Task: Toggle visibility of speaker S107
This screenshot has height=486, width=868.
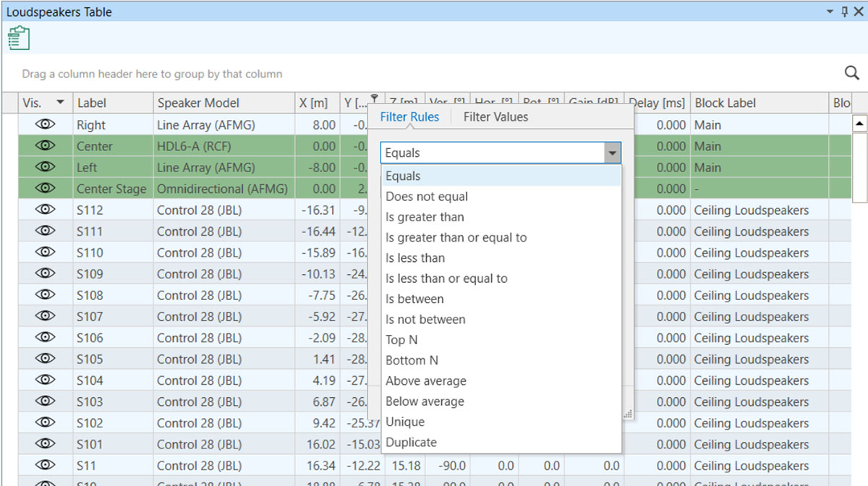Action: point(45,316)
